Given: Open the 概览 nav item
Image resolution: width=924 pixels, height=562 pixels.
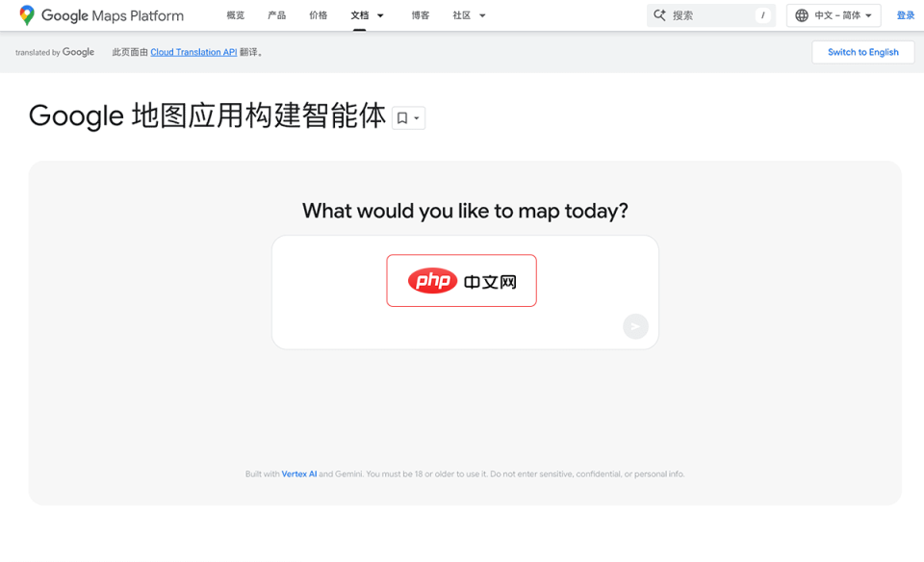Looking at the screenshot, I should click(235, 15).
